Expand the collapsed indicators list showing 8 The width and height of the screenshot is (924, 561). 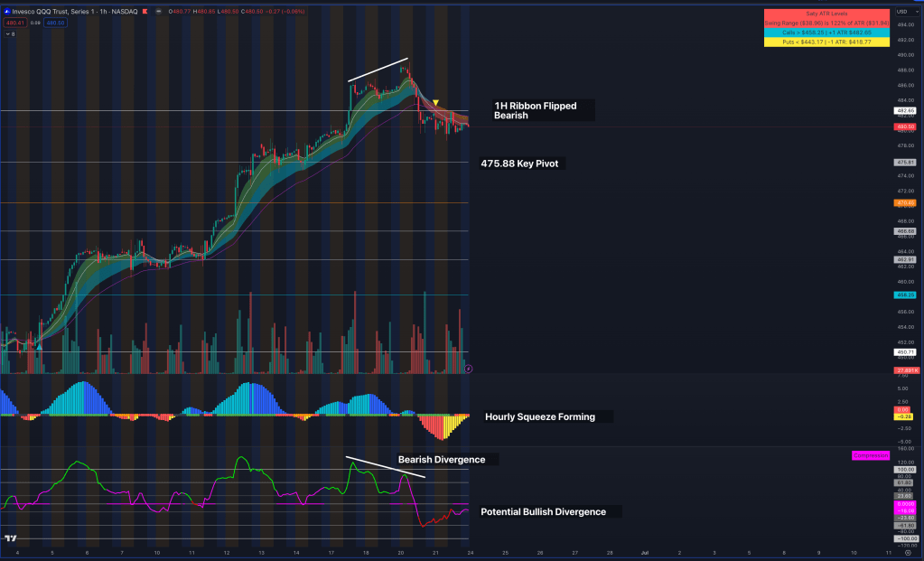point(9,33)
